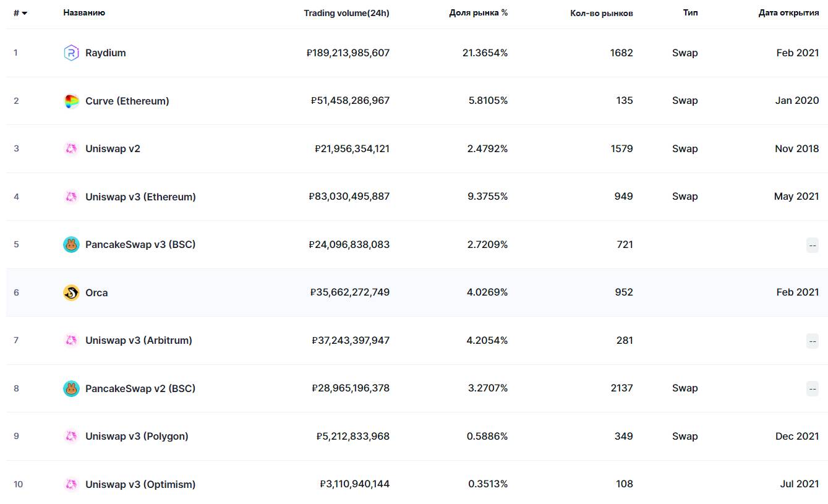828x504 pixels.
Task: Open the Uniswap v3 (Ethereum) link
Action: click(x=140, y=197)
